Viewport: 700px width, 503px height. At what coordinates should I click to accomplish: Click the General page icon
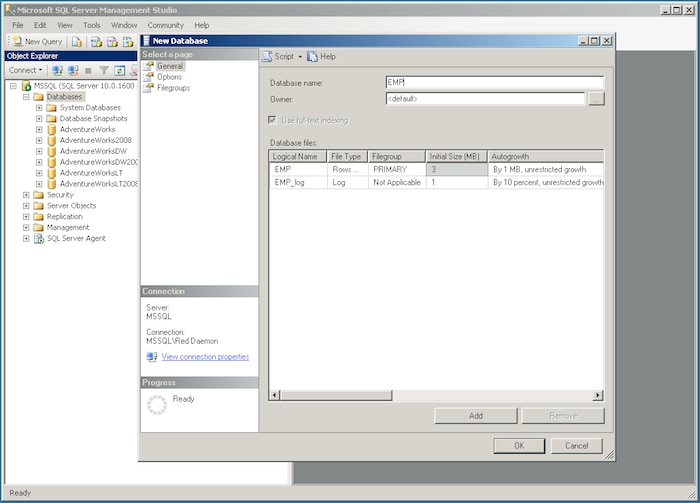pyautogui.click(x=148, y=66)
